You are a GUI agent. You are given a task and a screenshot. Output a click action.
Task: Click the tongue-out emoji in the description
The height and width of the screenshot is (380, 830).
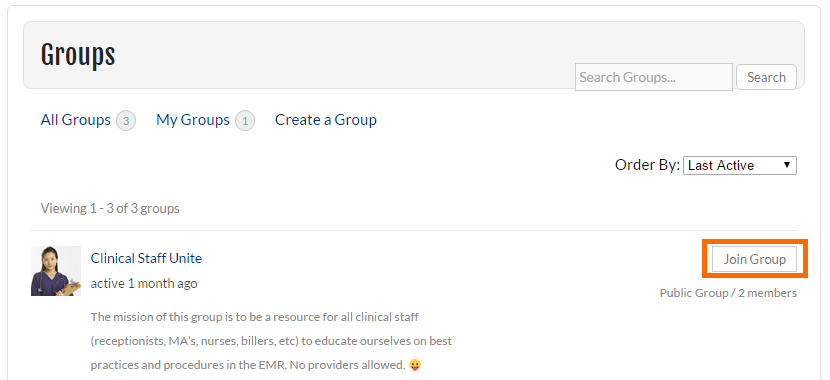tap(416, 365)
